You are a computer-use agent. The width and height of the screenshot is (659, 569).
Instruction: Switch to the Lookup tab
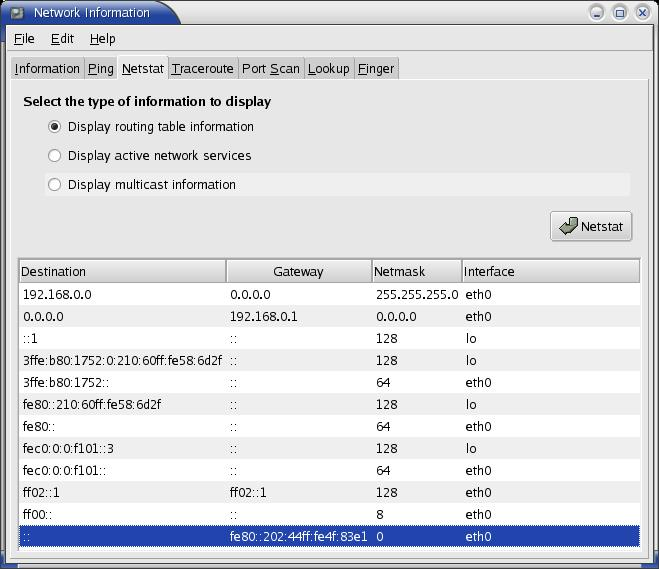(329, 68)
